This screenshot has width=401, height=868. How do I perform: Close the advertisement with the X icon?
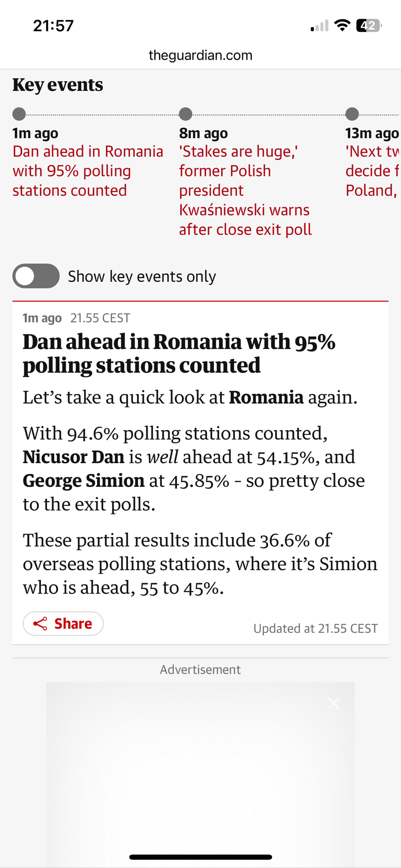pyautogui.click(x=334, y=703)
